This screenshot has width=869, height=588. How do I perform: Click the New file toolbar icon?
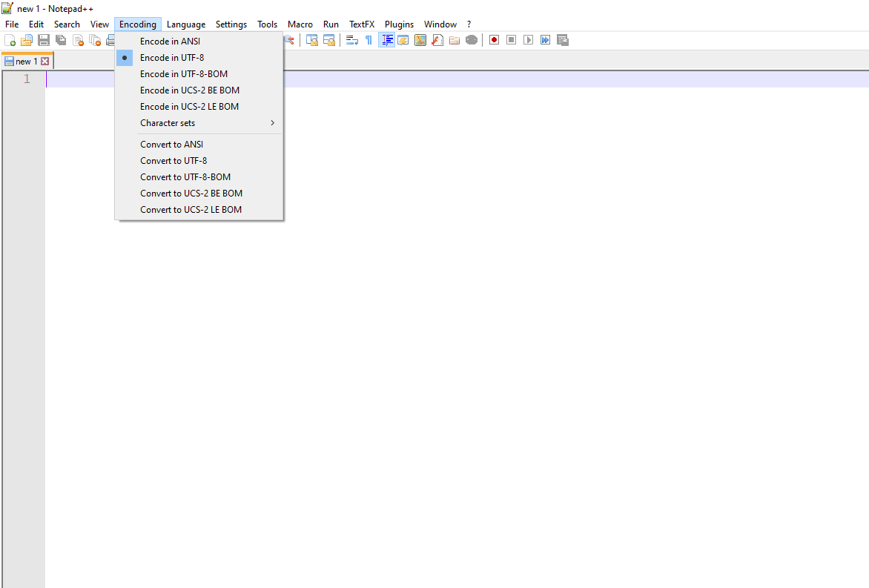click(x=10, y=40)
